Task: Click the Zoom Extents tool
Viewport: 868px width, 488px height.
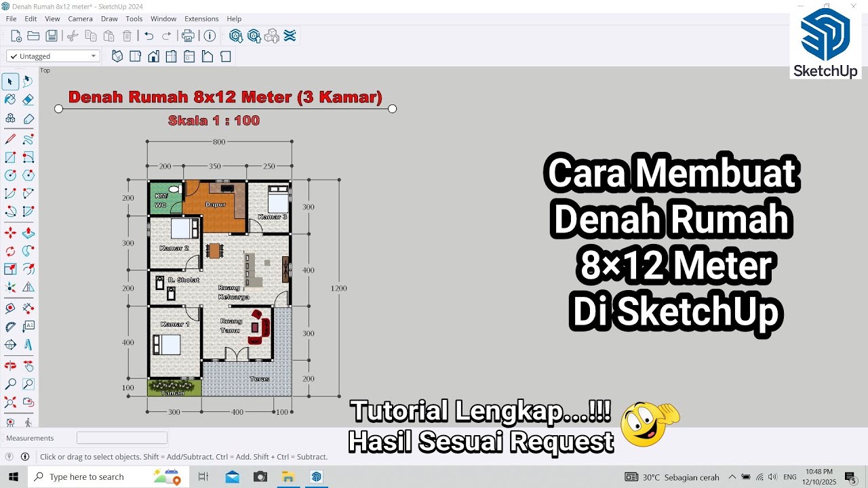Action: [10, 402]
